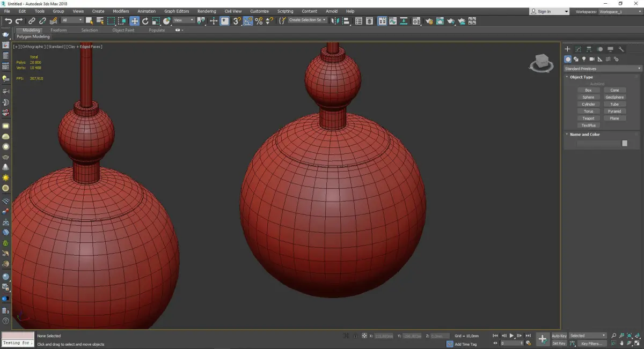
Task: Open the Modifiers menu
Action: click(x=121, y=11)
